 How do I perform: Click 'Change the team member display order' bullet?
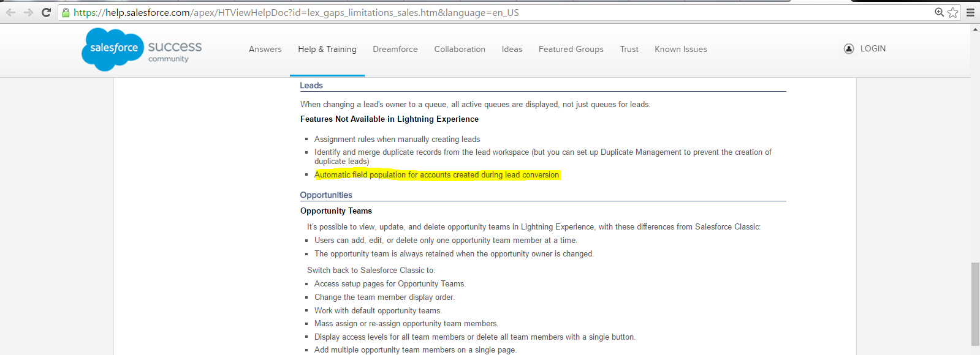click(384, 297)
